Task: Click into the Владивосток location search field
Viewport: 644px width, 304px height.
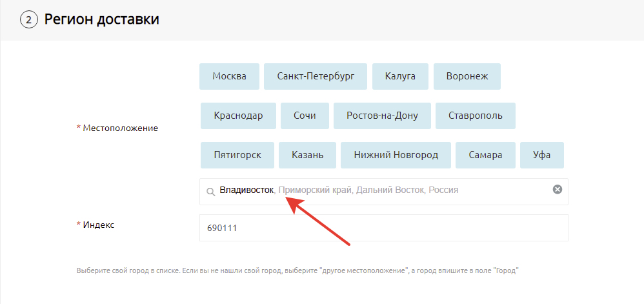Action: click(387, 191)
